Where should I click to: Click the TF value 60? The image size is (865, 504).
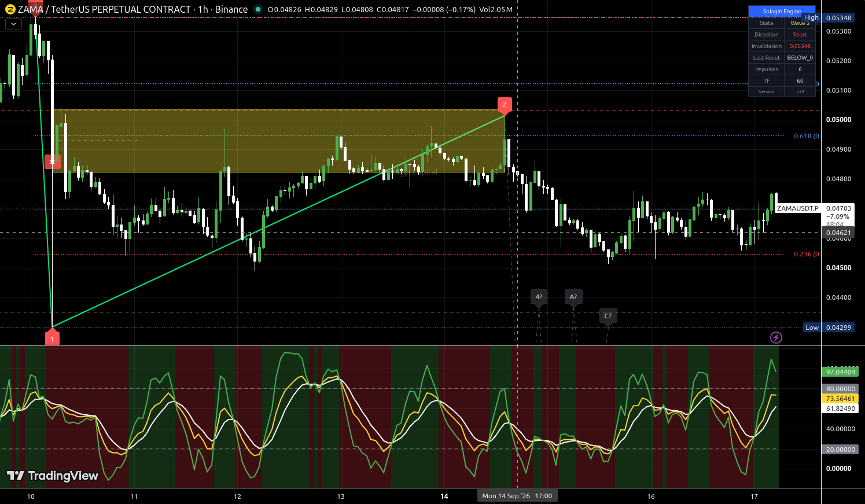point(800,81)
